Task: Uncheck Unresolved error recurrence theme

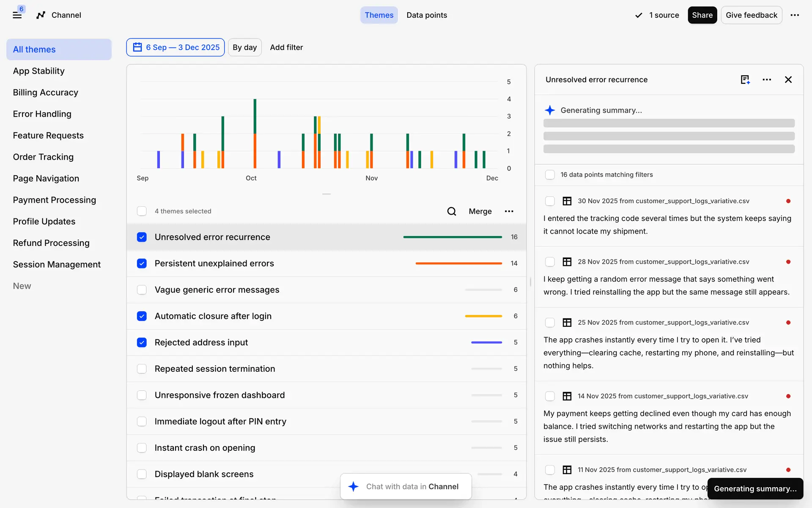Action: pos(142,237)
